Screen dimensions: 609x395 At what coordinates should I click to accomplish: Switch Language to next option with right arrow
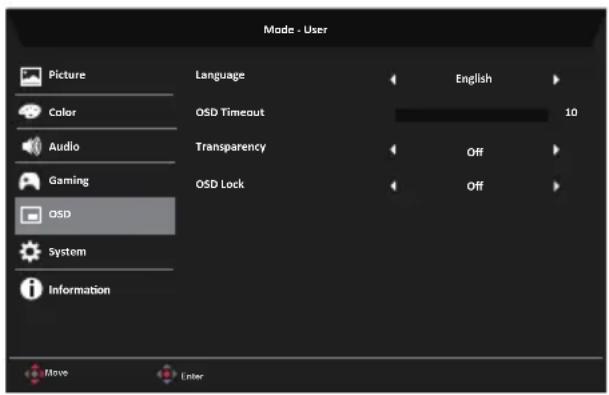pos(556,79)
